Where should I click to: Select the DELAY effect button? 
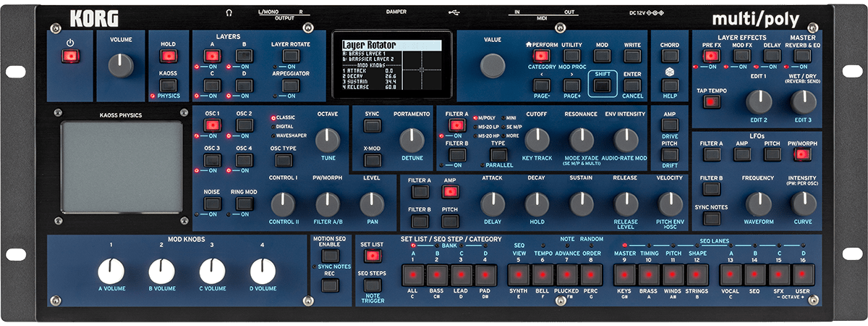772,55
